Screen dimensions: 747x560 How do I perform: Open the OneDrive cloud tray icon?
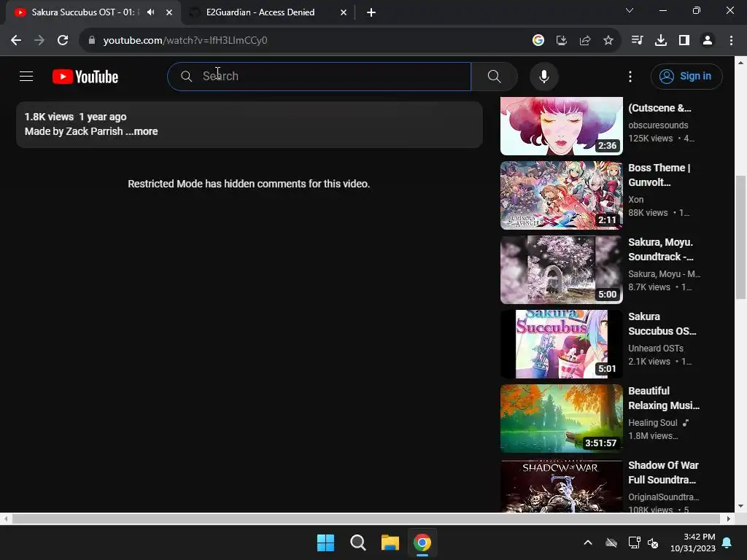coord(611,542)
